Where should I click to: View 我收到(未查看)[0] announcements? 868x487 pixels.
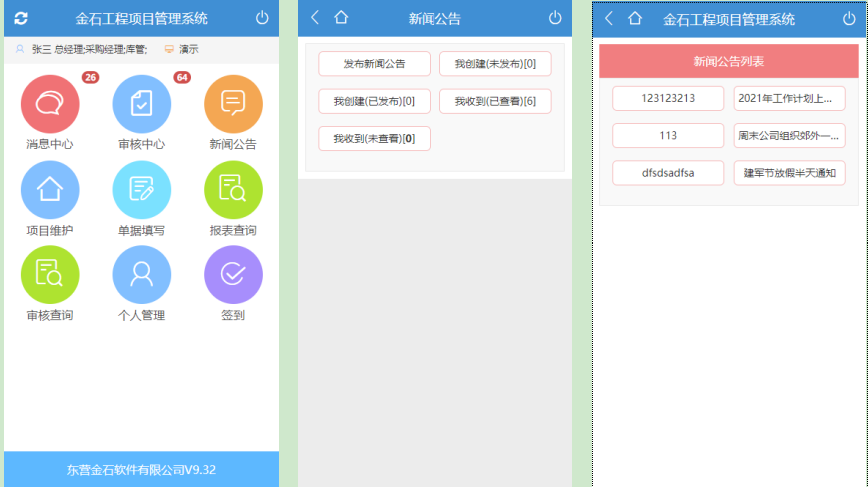[374, 138]
